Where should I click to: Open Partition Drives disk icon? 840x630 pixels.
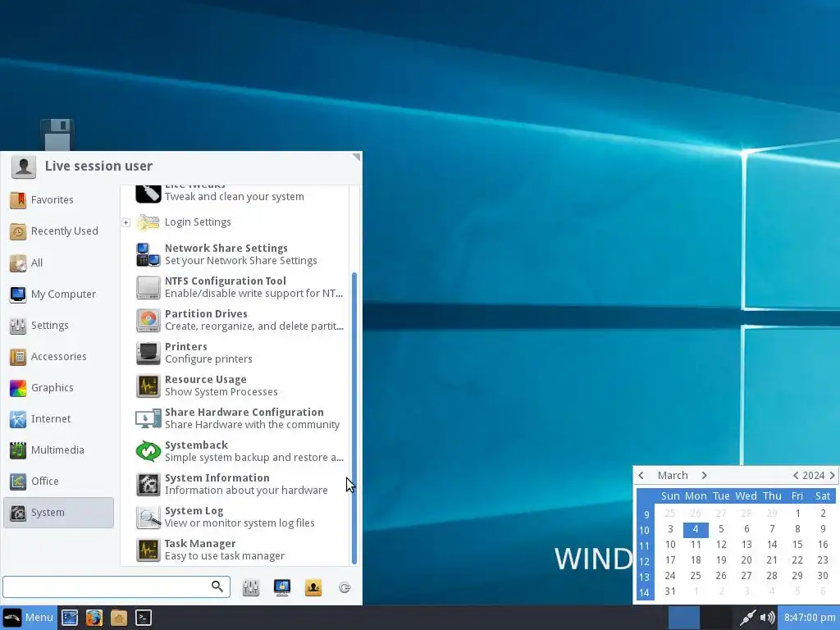(148, 320)
